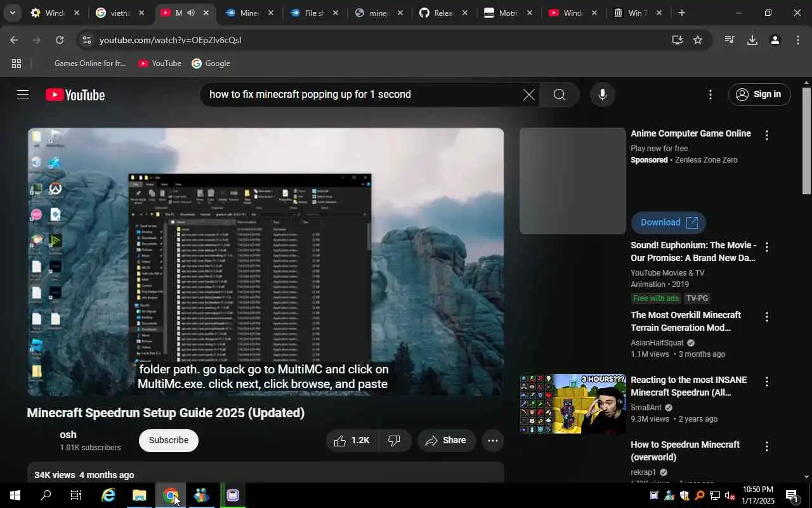Screen dimensions: 812x508
Task: Click the YouTube search input field
Action: coord(362,95)
